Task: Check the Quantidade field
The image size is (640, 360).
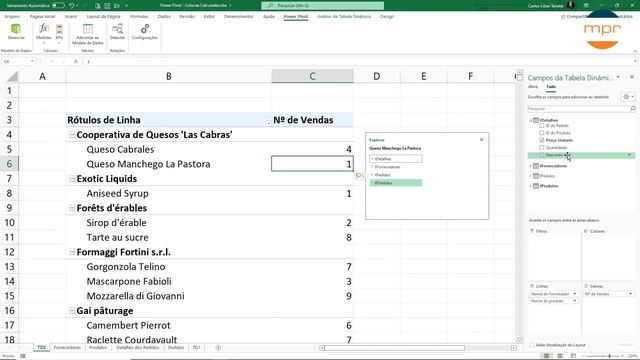Action: [x=542, y=147]
